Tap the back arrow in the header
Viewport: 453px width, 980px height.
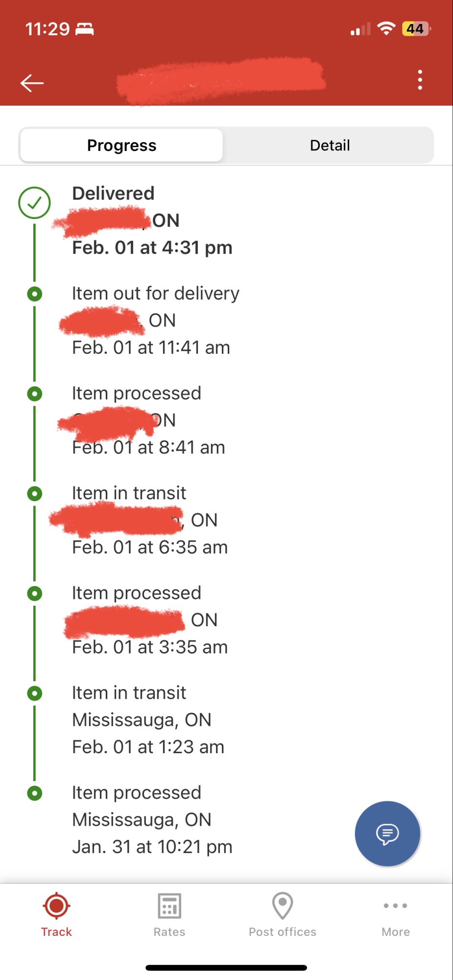point(32,83)
